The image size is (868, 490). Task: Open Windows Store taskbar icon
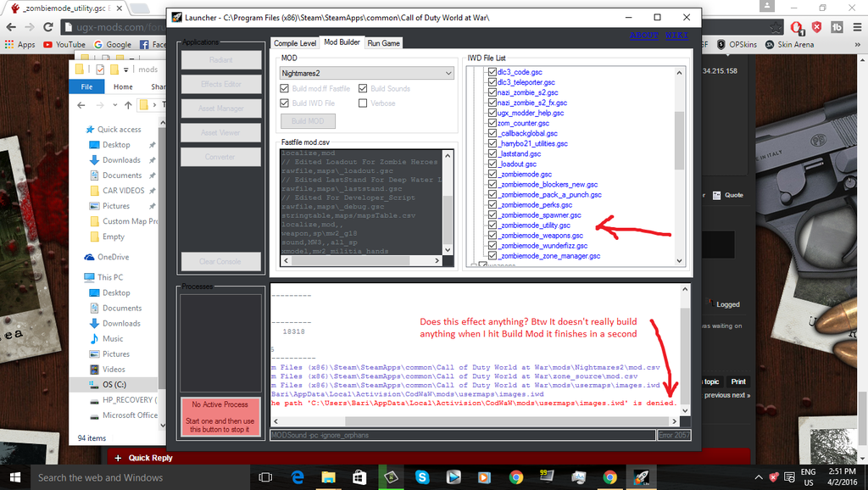tap(359, 477)
